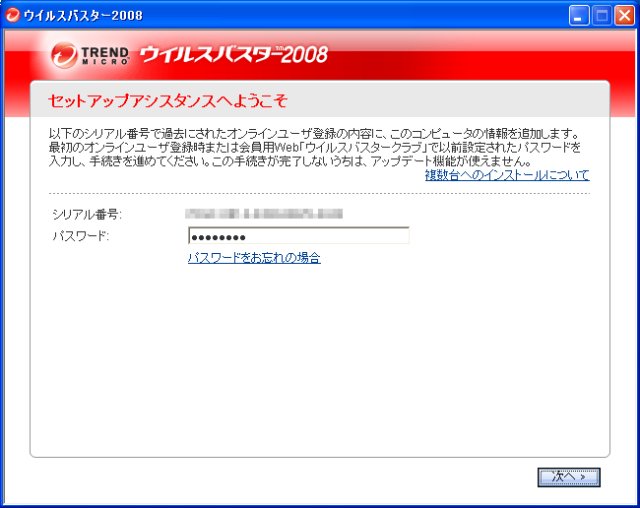The width and height of the screenshot is (640, 508).
Task: Minimize the ウイルスバスター2008 window
Action: pyautogui.click(x=579, y=16)
